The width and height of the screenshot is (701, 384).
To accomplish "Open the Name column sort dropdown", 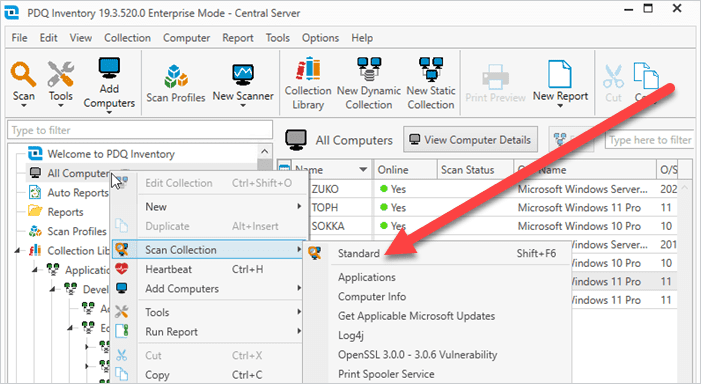I will tap(363, 169).
